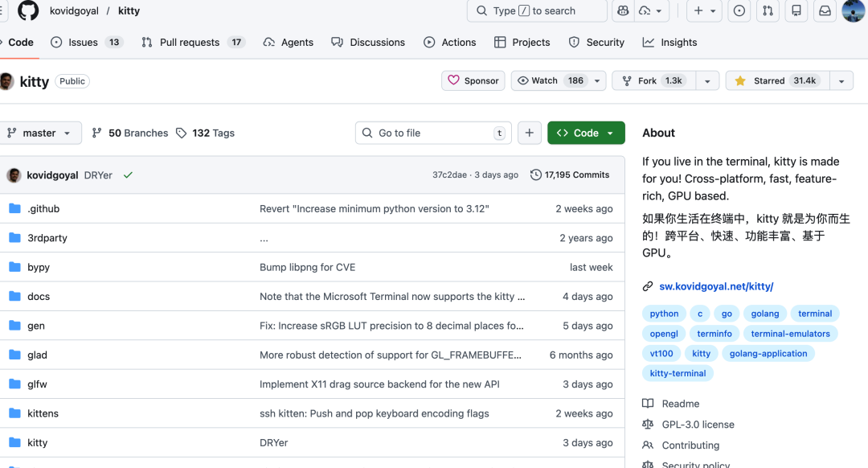Visit the sw.kovidgoyal.net/kitty link
This screenshot has height=468, width=868.
tap(715, 285)
